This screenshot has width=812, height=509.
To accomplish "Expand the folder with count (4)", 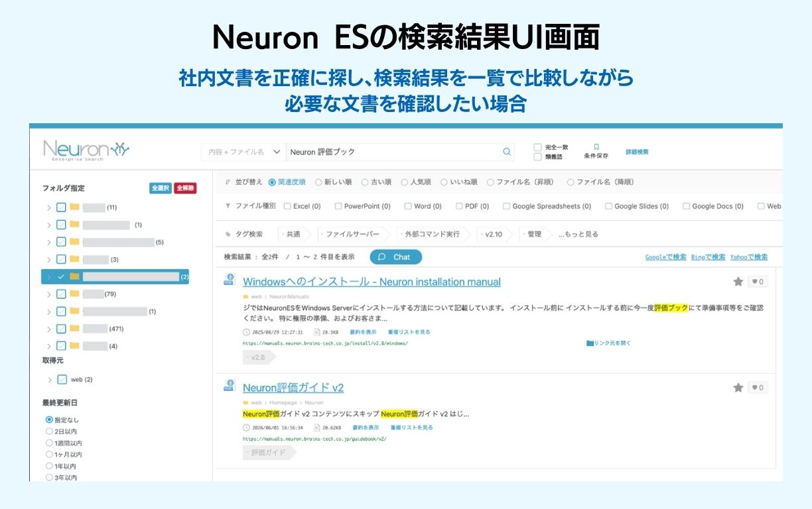I will tap(49, 346).
